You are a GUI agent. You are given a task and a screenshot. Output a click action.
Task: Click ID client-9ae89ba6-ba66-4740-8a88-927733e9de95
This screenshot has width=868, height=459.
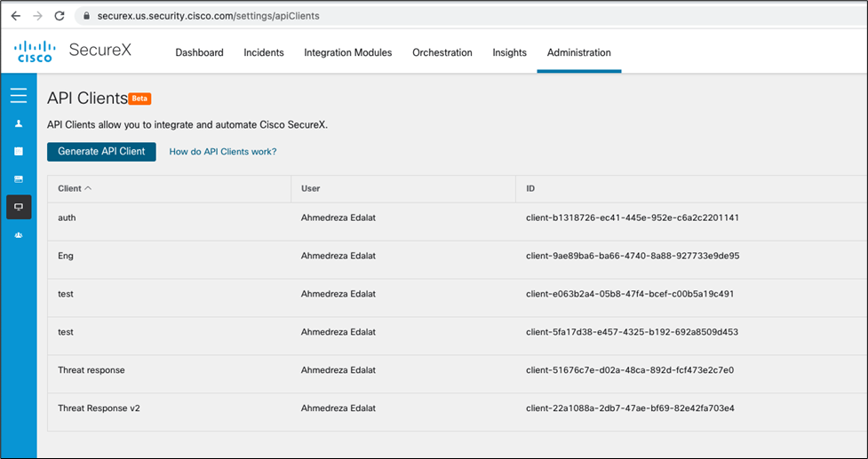click(633, 256)
